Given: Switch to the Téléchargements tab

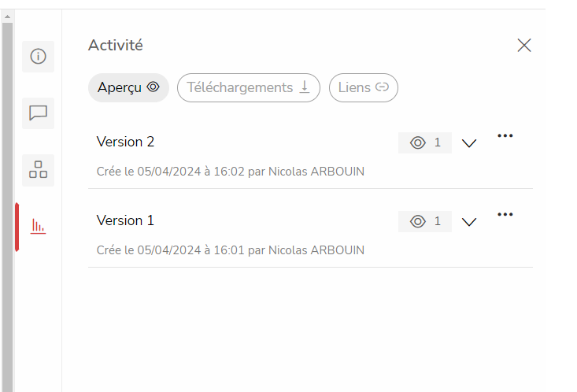Looking at the screenshot, I should (249, 87).
